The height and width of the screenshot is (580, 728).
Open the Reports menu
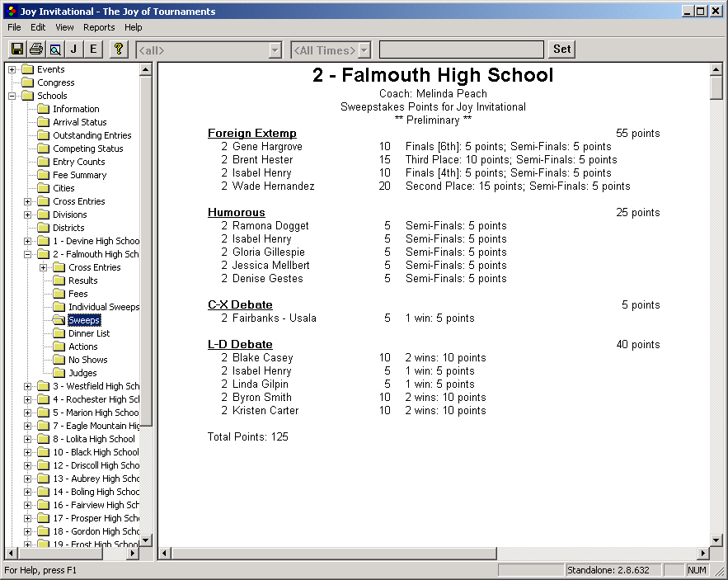(99, 27)
